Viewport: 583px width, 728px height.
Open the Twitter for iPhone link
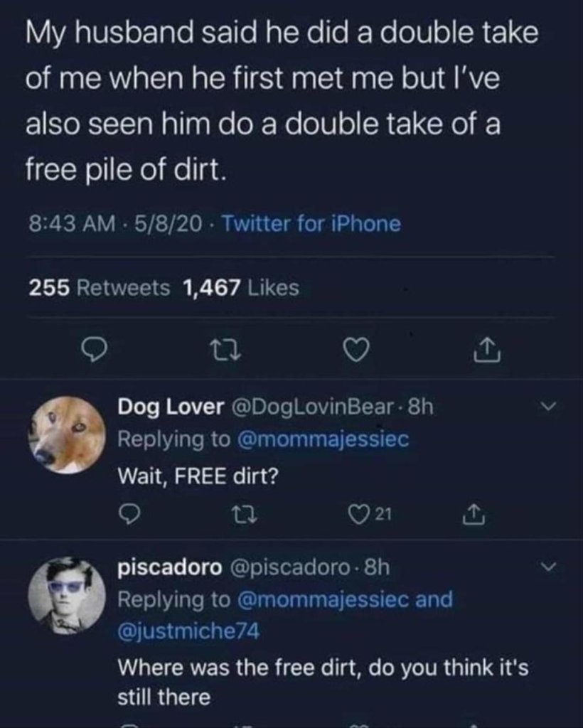tap(311, 224)
